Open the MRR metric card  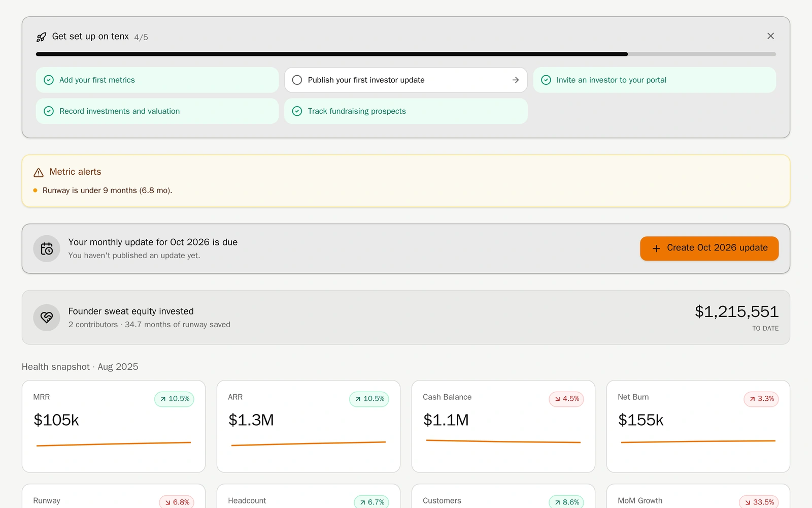114,426
